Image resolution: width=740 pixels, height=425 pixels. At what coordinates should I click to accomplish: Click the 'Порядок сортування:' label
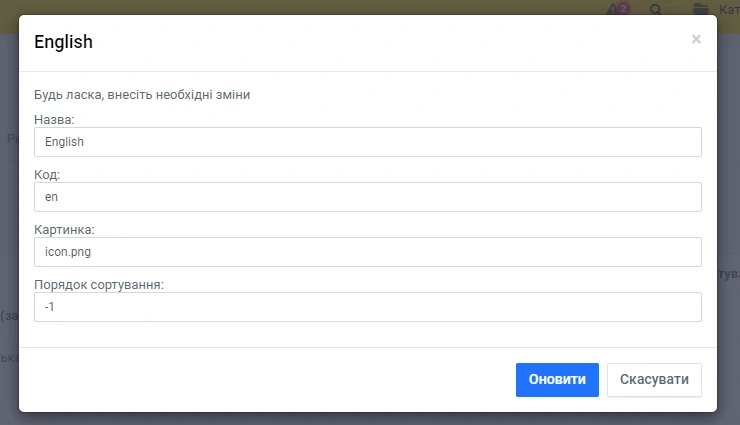(98, 285)
